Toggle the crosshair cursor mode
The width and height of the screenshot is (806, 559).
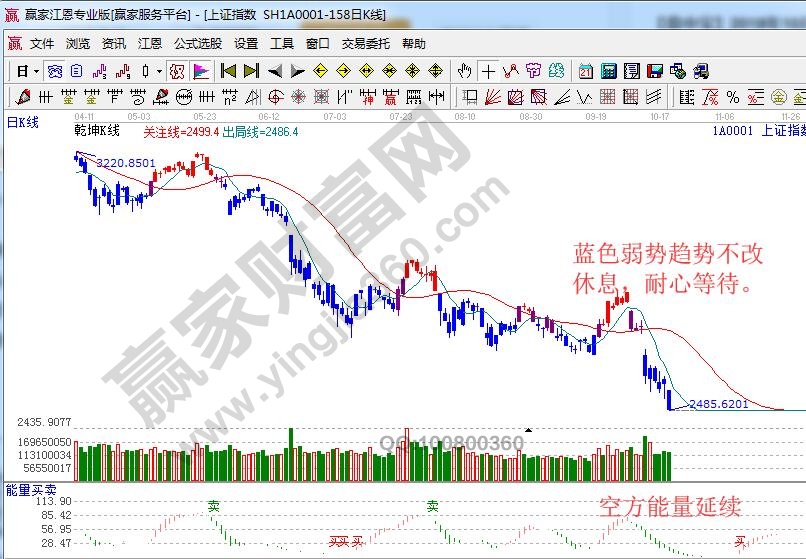pos(487,71)
